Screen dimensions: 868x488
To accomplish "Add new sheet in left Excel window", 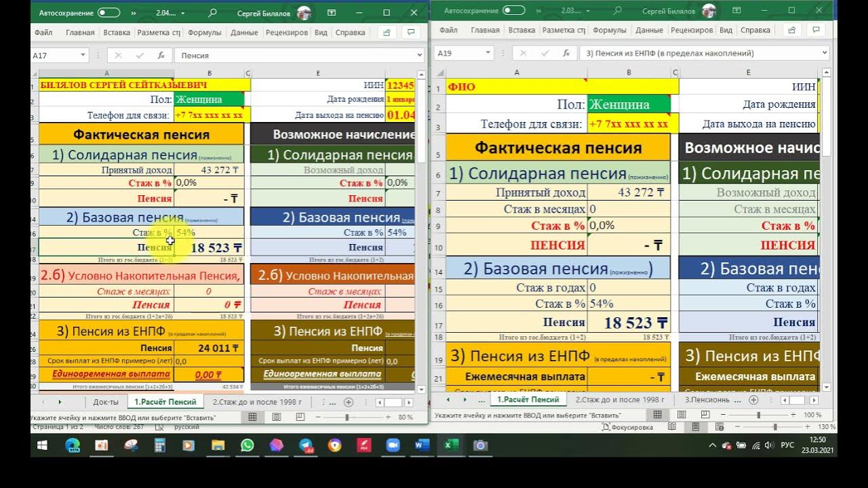I will 348,402.
